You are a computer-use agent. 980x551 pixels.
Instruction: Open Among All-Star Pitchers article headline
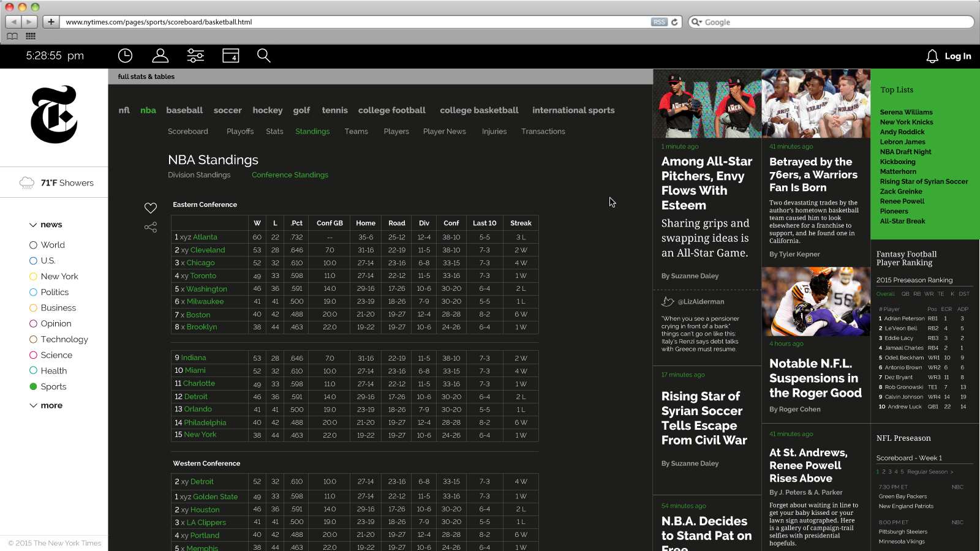click(x=707, y=183)
